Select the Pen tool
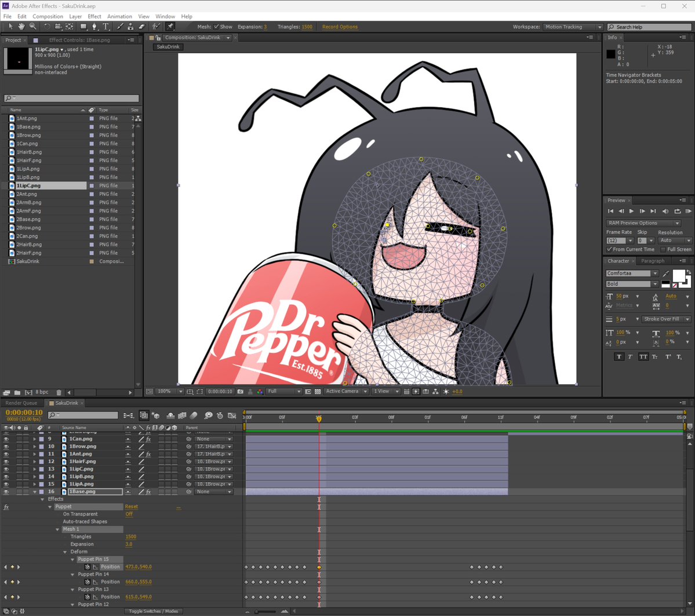The image size is (695, 616). tap(94, 27)
